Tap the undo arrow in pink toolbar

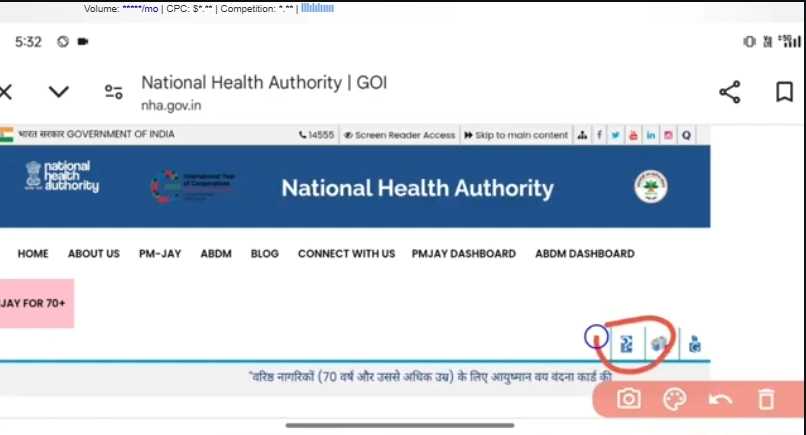click(x=720, y=400)
